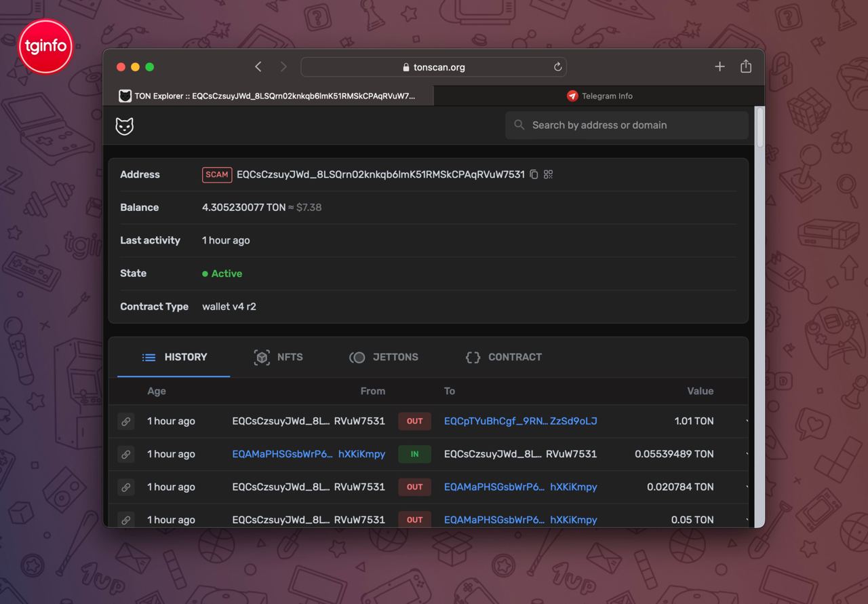Viewport: 868px width, 604px height.
Task: Open the CONTRACT tab
Action: (503, 357)
